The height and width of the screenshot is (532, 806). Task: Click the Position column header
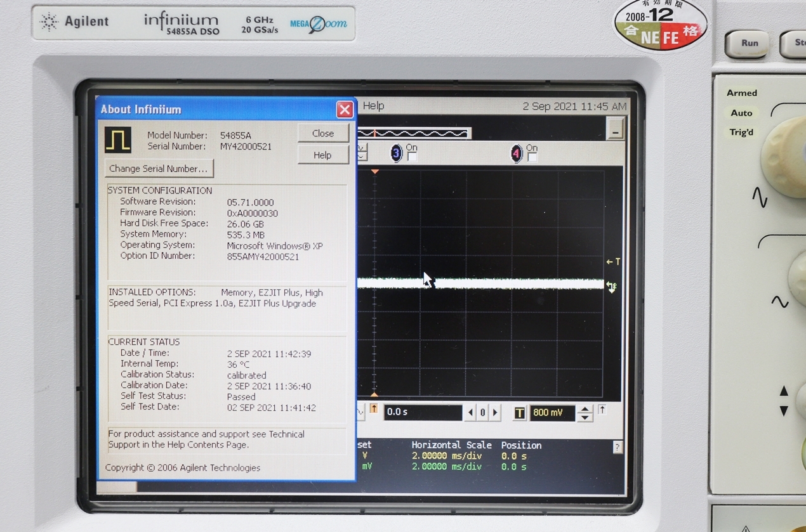[x=522, y=445]
